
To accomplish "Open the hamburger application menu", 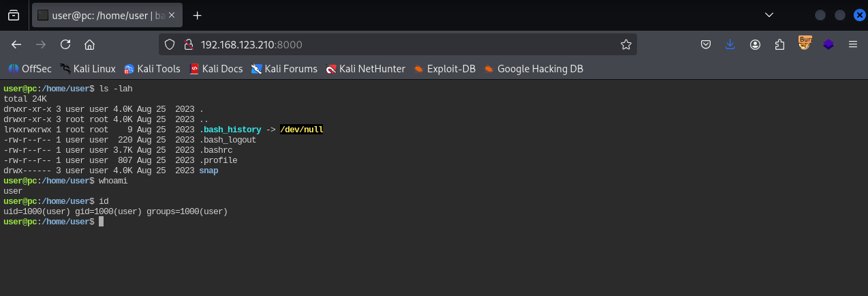I will coord(852,44).
